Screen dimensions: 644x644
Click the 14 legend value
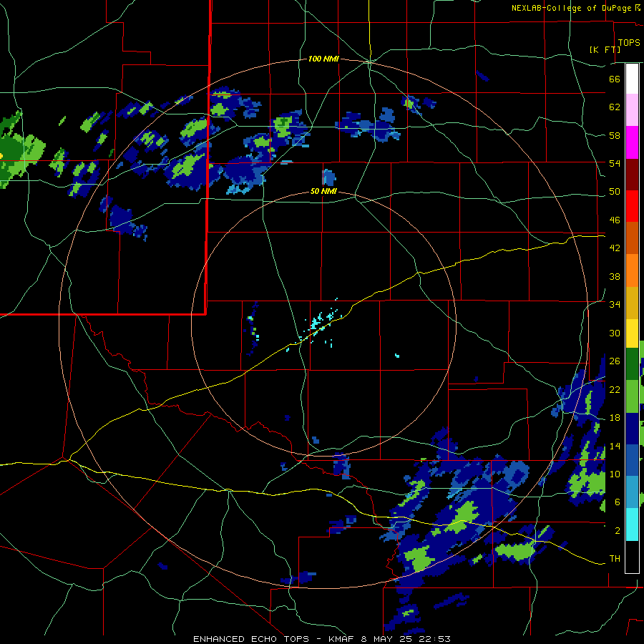[615, 446]
